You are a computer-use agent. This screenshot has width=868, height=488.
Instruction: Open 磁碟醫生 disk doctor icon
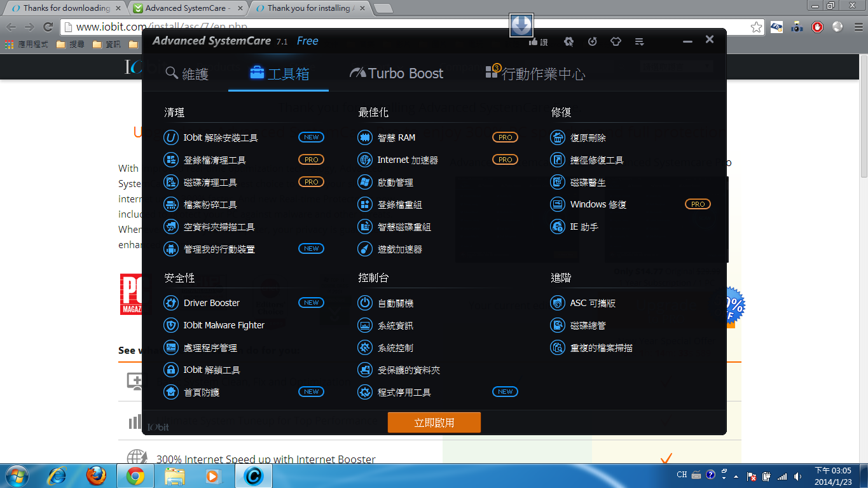(x=558, y=182)
